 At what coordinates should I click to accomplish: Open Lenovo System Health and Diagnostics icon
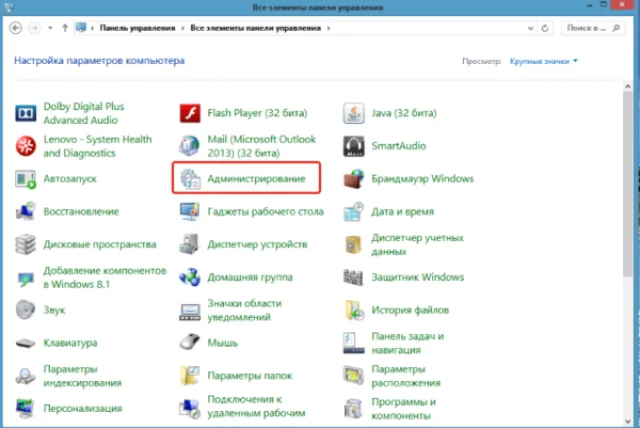click(x=26, y=146)
